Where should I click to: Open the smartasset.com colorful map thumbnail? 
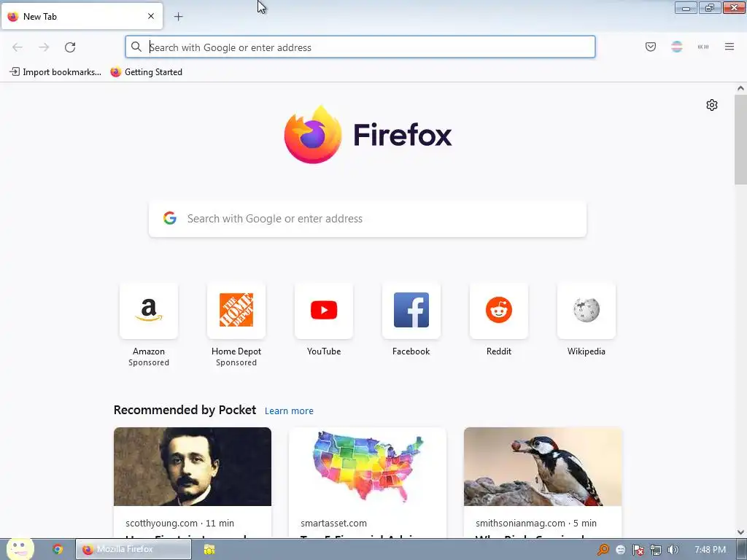point(368,467)
